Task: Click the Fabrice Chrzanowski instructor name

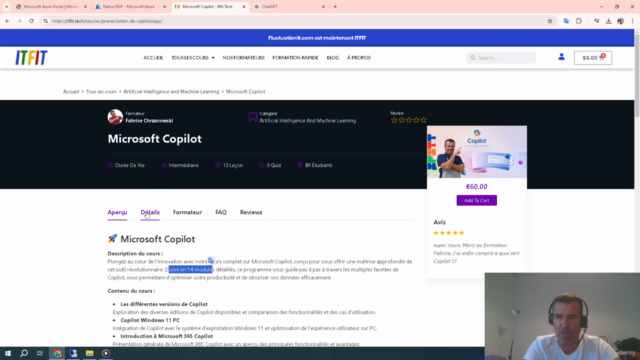Action: point(149,120)
